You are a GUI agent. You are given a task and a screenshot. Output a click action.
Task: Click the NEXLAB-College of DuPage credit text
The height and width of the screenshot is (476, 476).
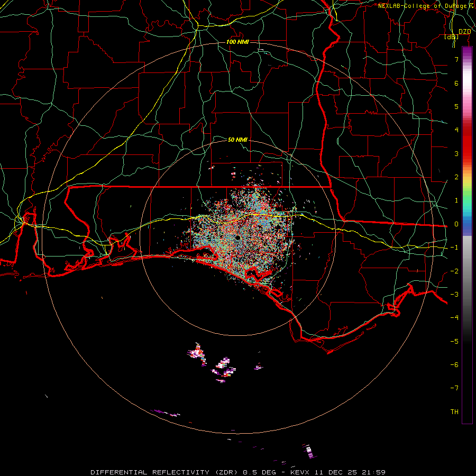pyautogui.click(x=422, y=6)
